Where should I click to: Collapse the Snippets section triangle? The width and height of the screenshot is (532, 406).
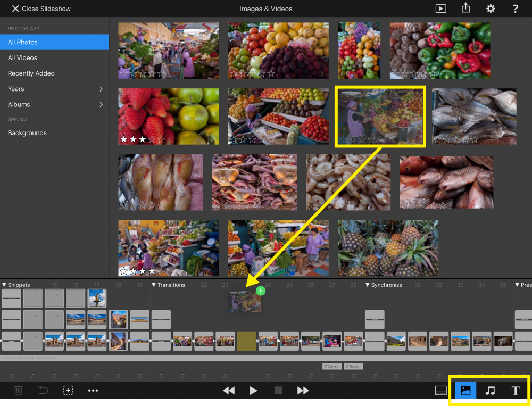pos(4,285)
